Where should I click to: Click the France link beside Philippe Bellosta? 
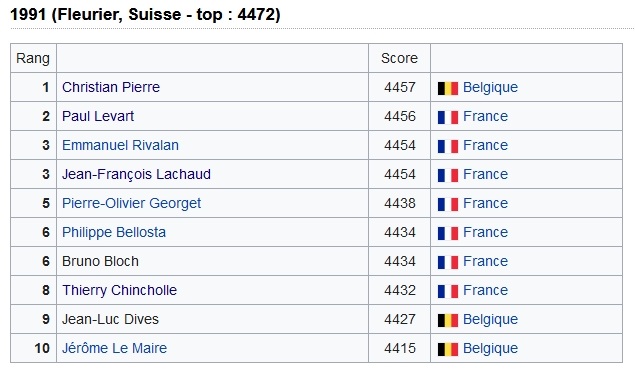(485, 232)
